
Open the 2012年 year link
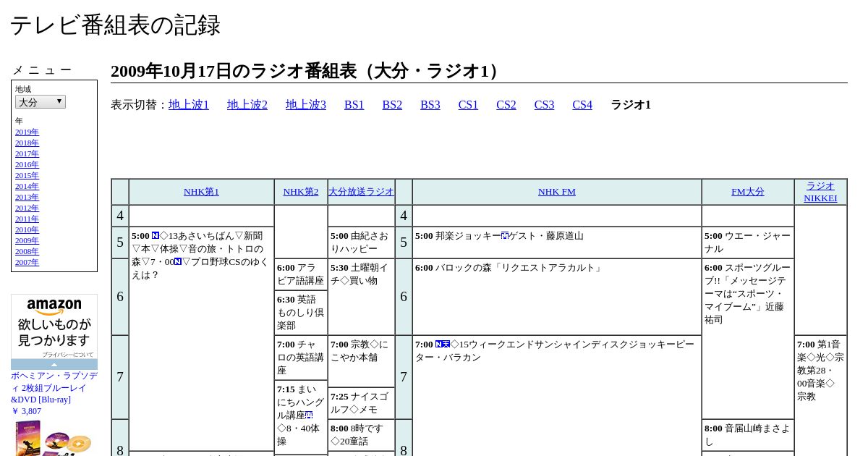[27, 208]
